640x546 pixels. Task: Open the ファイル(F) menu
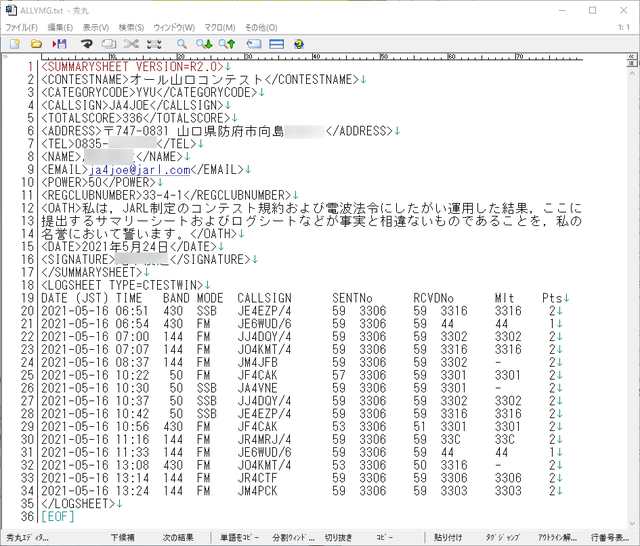(21, 27)
